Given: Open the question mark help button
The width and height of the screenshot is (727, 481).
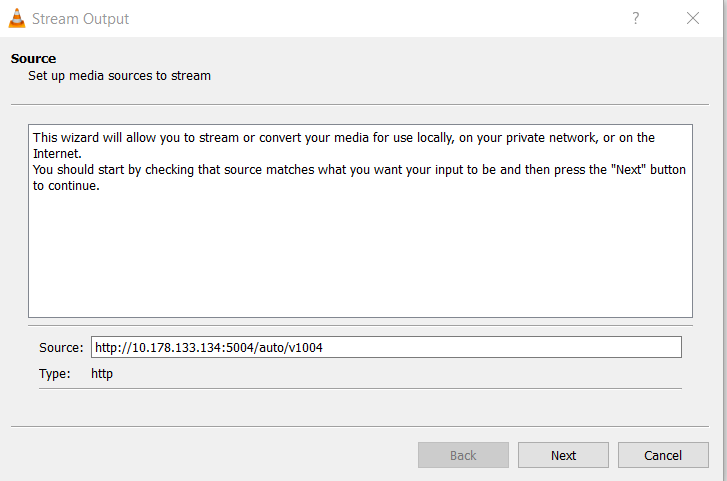Looking at the screenshot, I should [635, 19].
